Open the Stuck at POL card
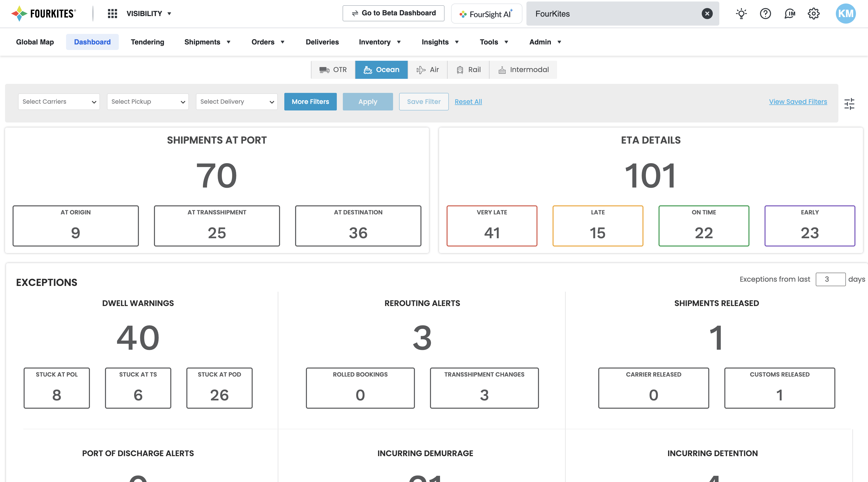The height and width of the screenshot is (482, 868). tap(57, 388)
